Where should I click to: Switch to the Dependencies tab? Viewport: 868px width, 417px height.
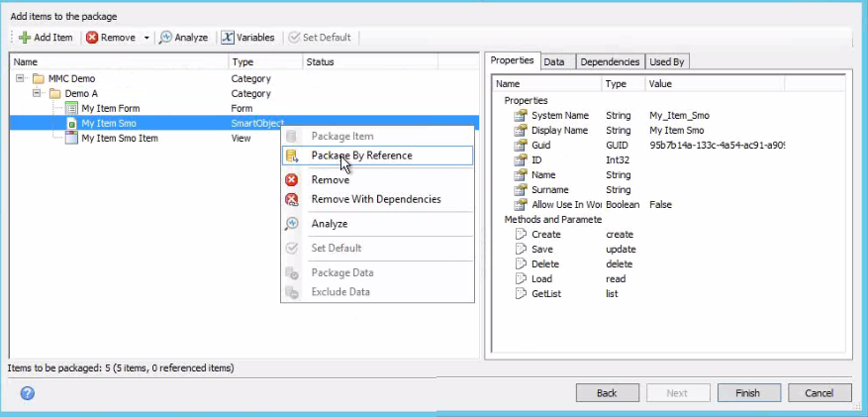click(610, 61)
